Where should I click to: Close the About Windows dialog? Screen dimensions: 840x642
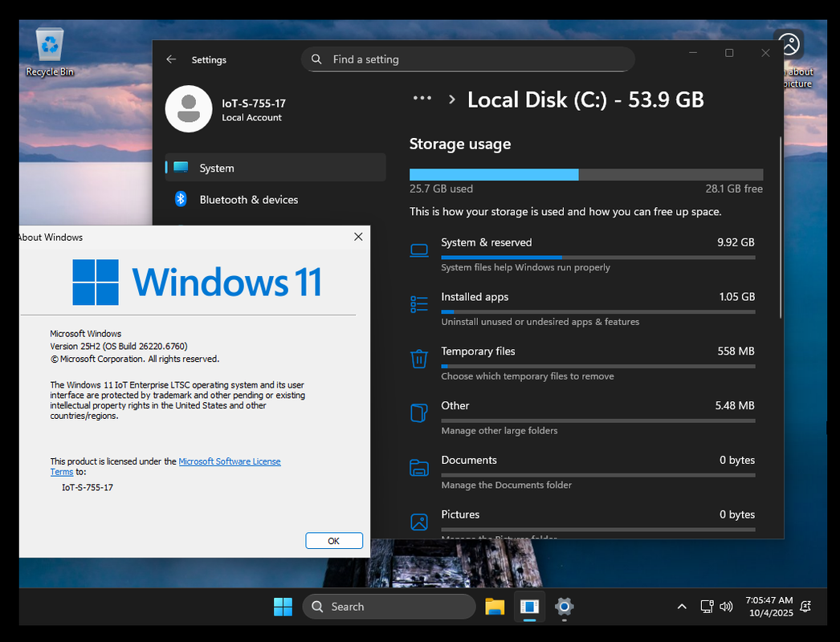358,237
